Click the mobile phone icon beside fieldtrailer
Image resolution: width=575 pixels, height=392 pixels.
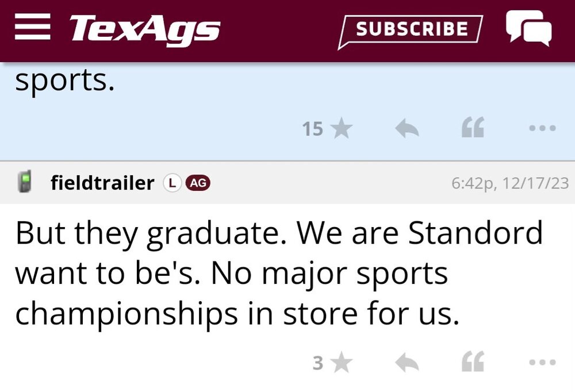(x=24, y=183)
